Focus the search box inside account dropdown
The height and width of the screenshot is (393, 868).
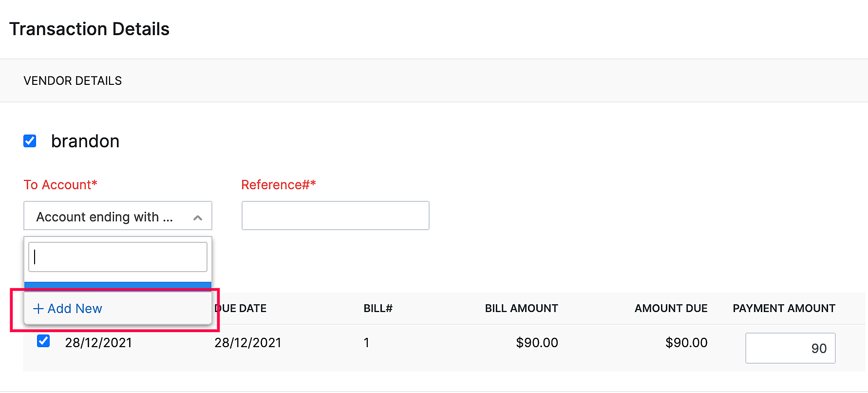click(x=117, y=257)
